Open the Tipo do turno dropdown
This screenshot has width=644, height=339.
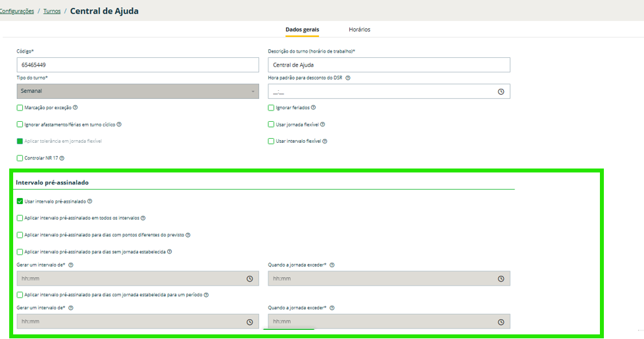coord(137,91)
